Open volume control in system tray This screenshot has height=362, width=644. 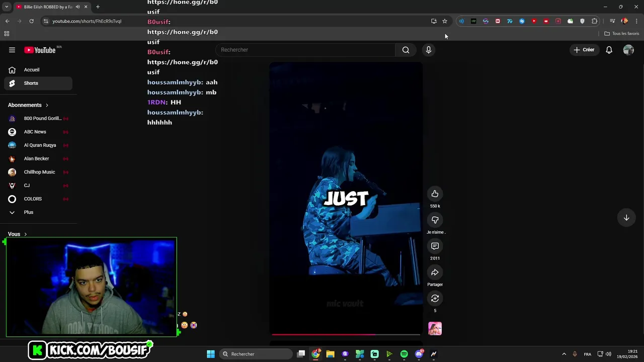pyautogui.click(x=609, y=354)
